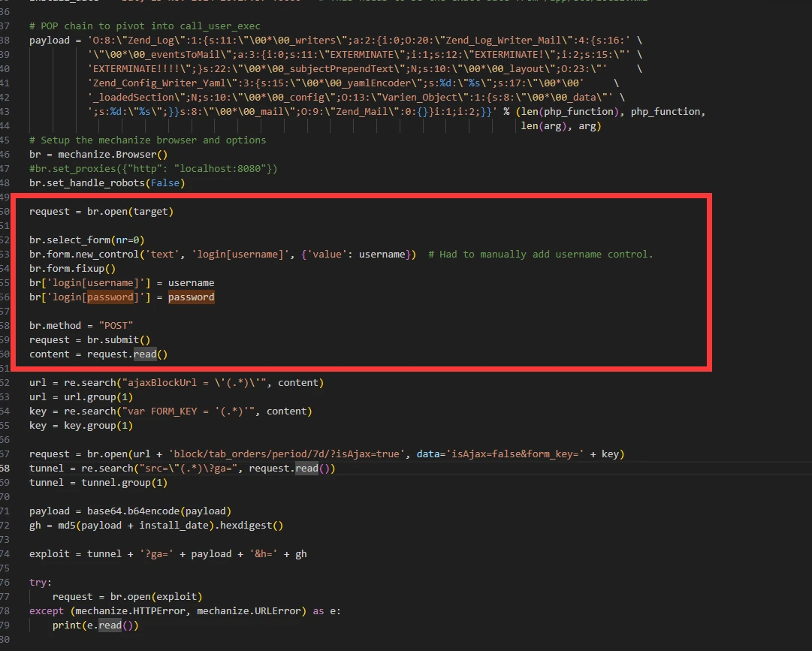The image size is (812, 651).
Task: Click 'Zend_Log_Writer_Mail' in the payload string
Action: (503, 41)
